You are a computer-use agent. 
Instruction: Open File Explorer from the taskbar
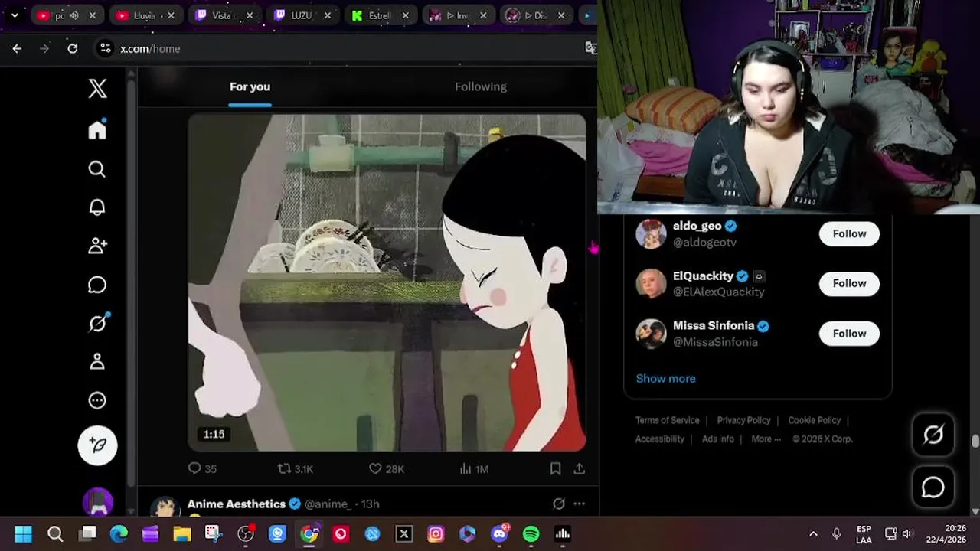181,534
